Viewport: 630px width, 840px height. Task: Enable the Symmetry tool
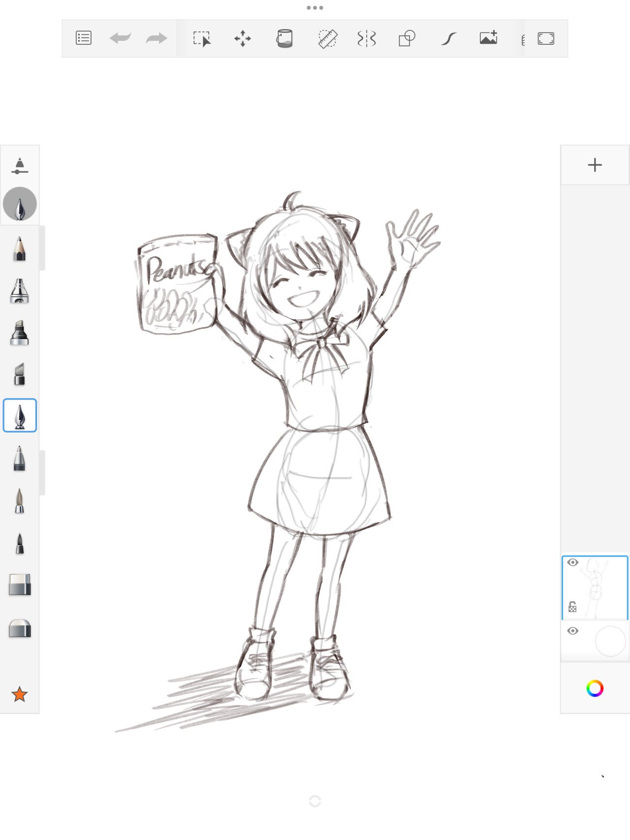click(367, 38)
